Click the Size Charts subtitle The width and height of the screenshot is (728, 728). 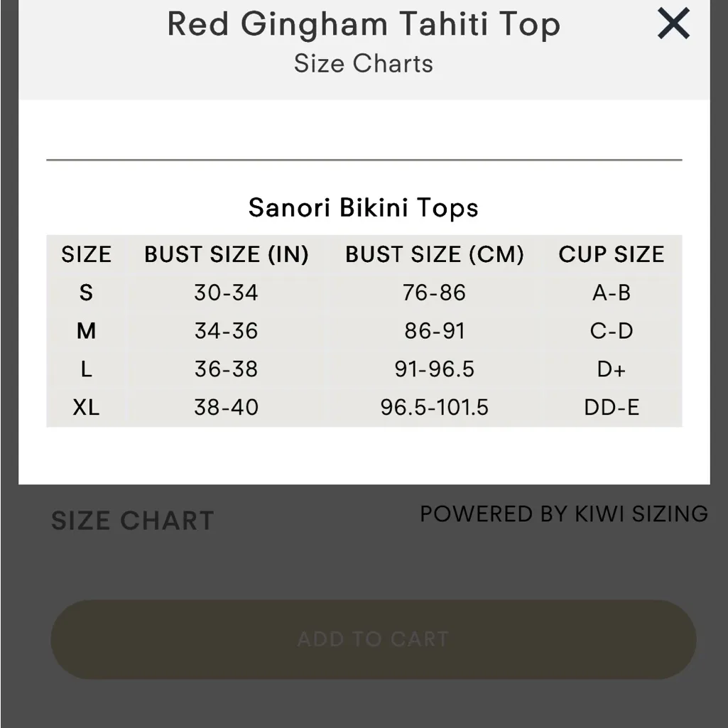[x=363, y=64]
